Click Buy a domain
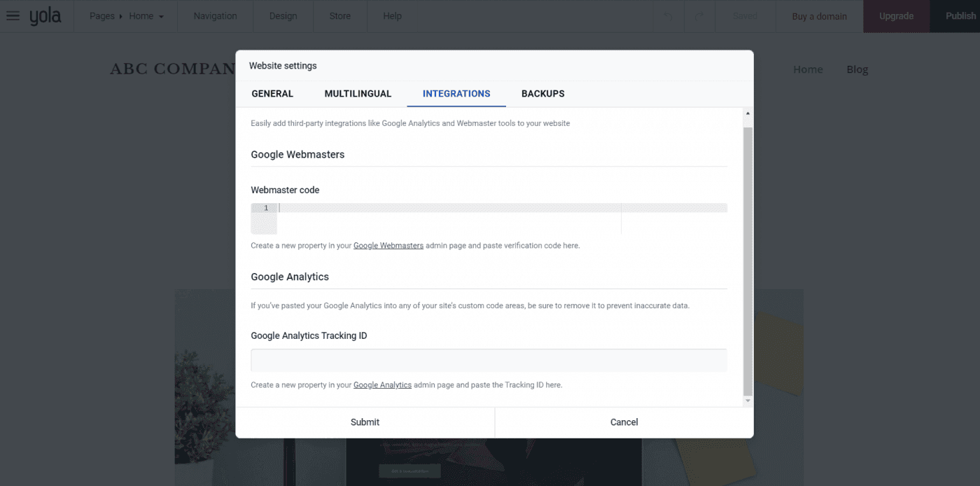The image size is (980, 486). 819,16
